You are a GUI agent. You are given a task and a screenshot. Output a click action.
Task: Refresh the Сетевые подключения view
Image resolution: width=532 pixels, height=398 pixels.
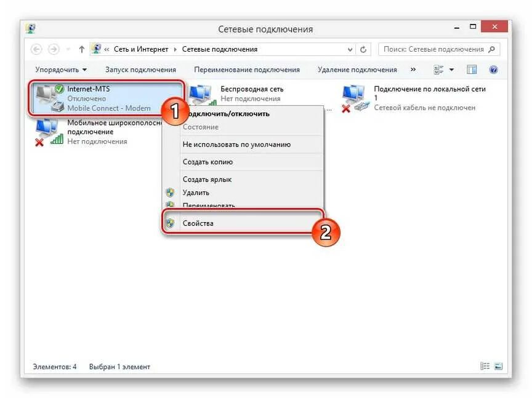[x=363, y=49]
